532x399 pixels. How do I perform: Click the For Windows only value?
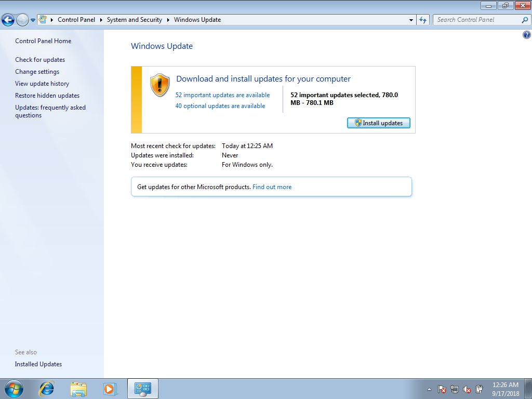(247, 165)
